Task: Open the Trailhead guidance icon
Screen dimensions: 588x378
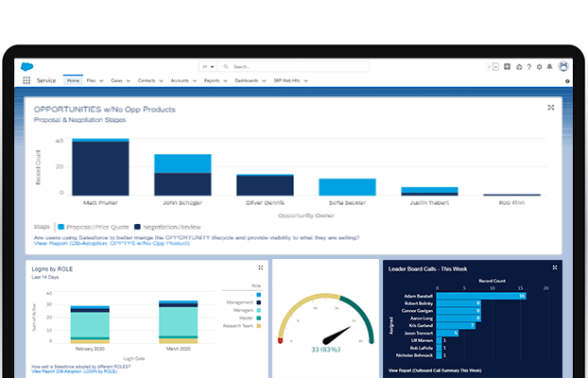Action: (x=519, y=67)
